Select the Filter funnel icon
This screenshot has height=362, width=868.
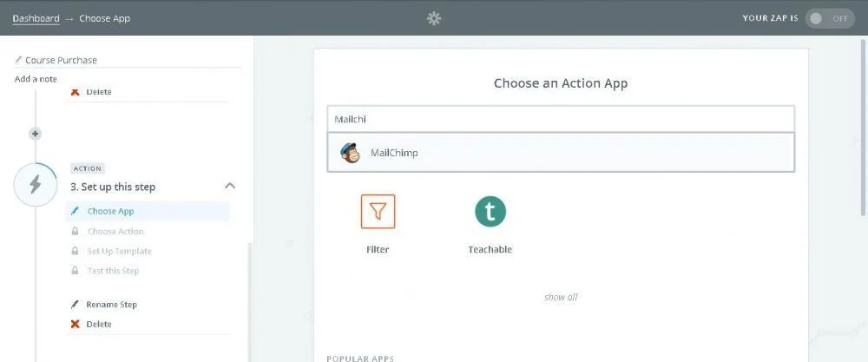click(378, 212)
